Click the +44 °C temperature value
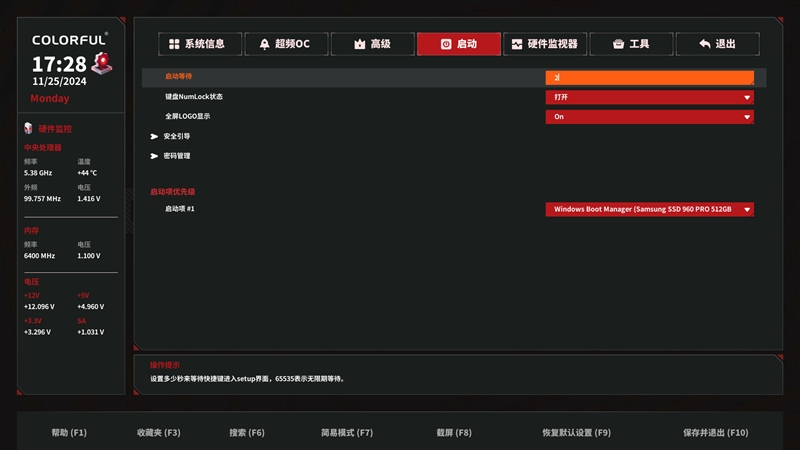 pos(87,173)
